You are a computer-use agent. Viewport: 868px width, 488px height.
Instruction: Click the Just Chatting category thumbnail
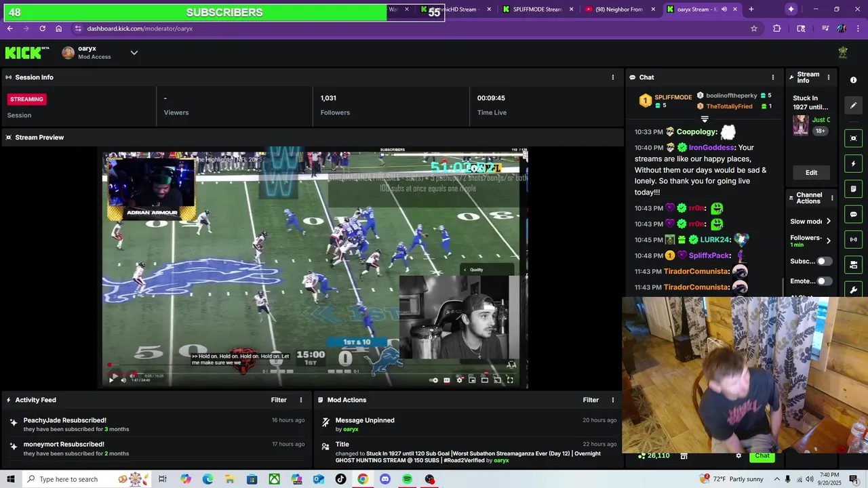[x=801, y=125]
